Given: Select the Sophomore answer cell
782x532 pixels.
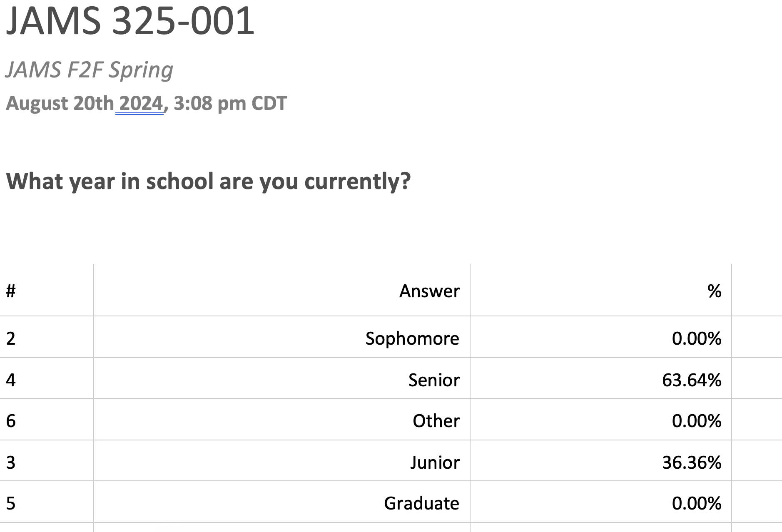Looking at the screenshot, I should (412, 338).
